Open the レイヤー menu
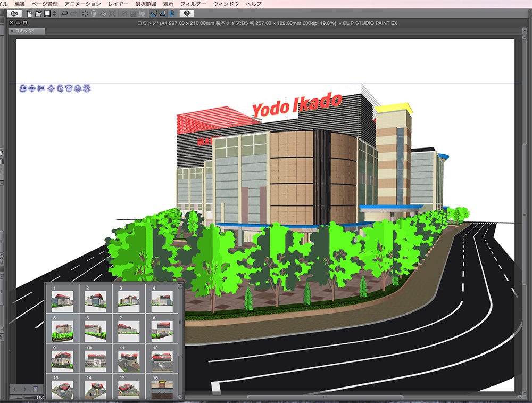 (x=118, y=4)
